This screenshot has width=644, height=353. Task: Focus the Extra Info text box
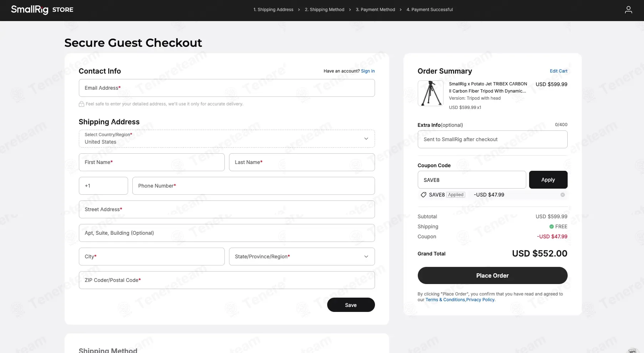pyautogui.click(x=492, y=139)
